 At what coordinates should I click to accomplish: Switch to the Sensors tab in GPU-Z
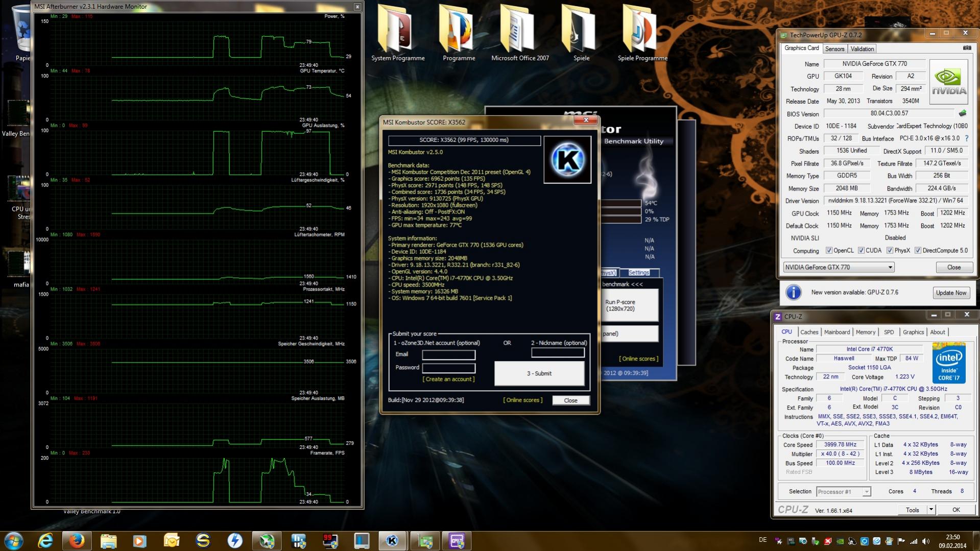pos(834,49)
